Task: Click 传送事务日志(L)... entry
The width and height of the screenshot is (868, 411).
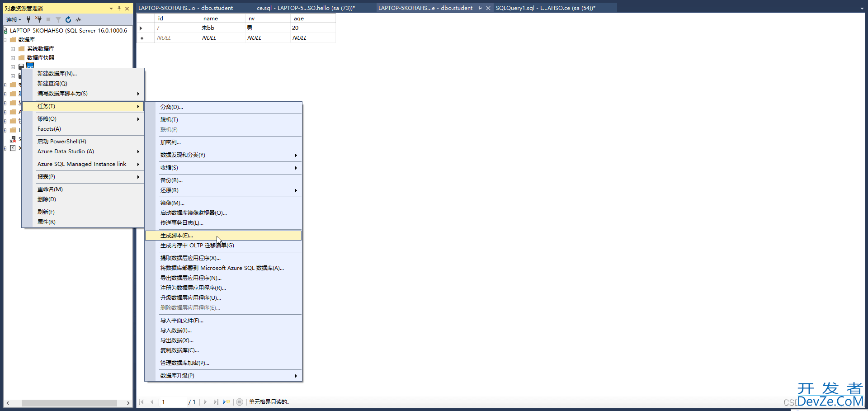Action: click(x=223, y=223)
